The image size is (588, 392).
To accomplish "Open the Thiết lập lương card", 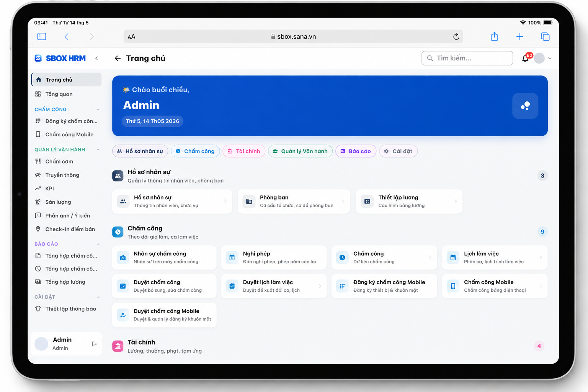I will (x=409, y=201).
